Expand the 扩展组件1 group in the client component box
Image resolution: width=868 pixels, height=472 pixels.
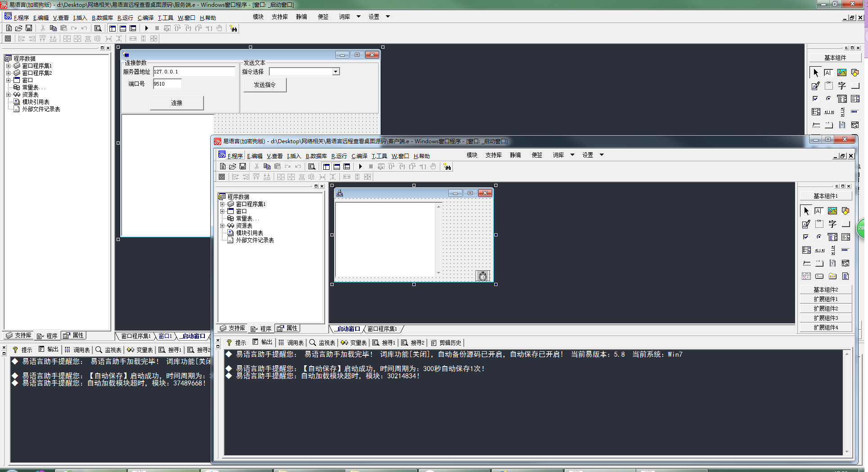(826, 299)
